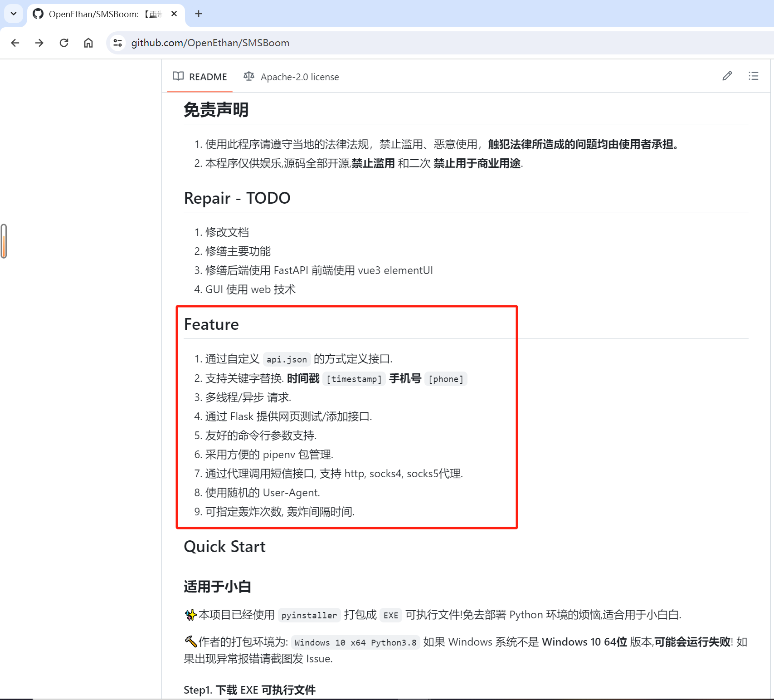Click the TODO item 修改文档
Screen dimensions: 774x700
coord(227,232)
